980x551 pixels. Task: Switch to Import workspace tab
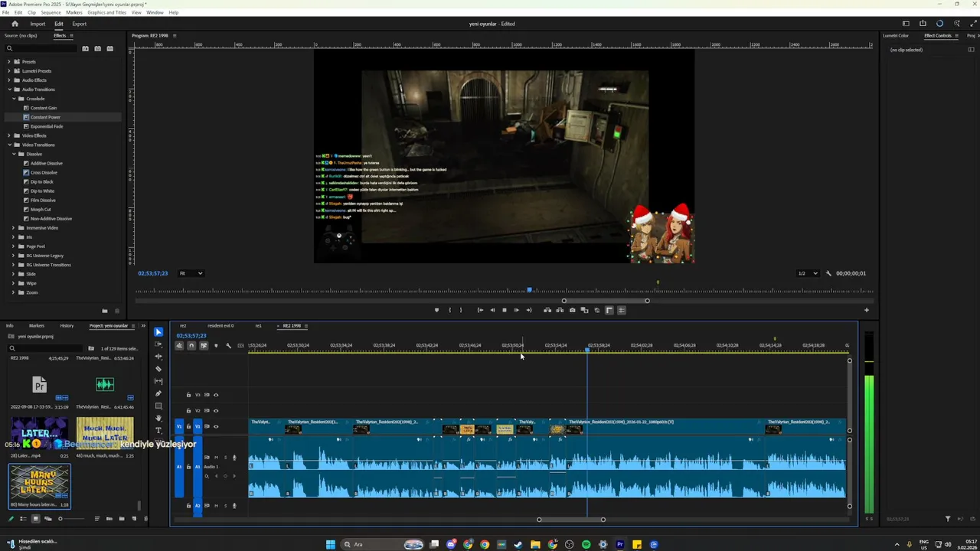point(38,24)
